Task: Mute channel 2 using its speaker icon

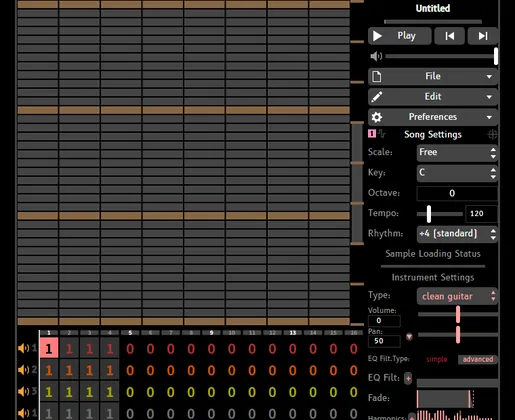Action: point(23,370)
